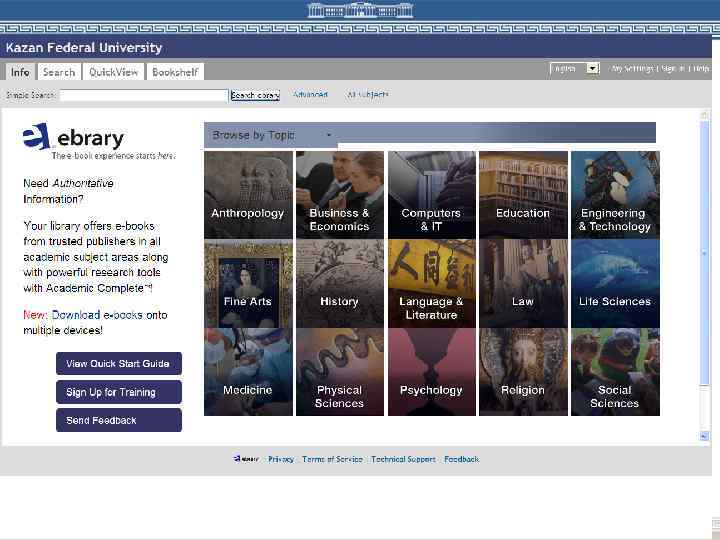Image resolution: width=720 pixels, height=540 pixels.
Task: Open the History topic tile
Action: point(340,283)
